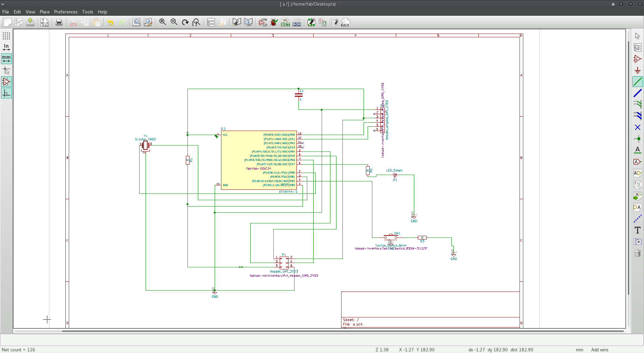Expand the Tools menu
This screenshot has width=644, height=353.
88,12
